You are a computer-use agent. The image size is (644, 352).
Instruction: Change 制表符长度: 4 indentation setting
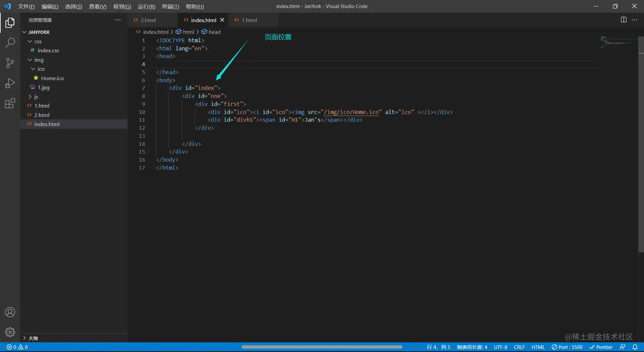tap(472, 347)
